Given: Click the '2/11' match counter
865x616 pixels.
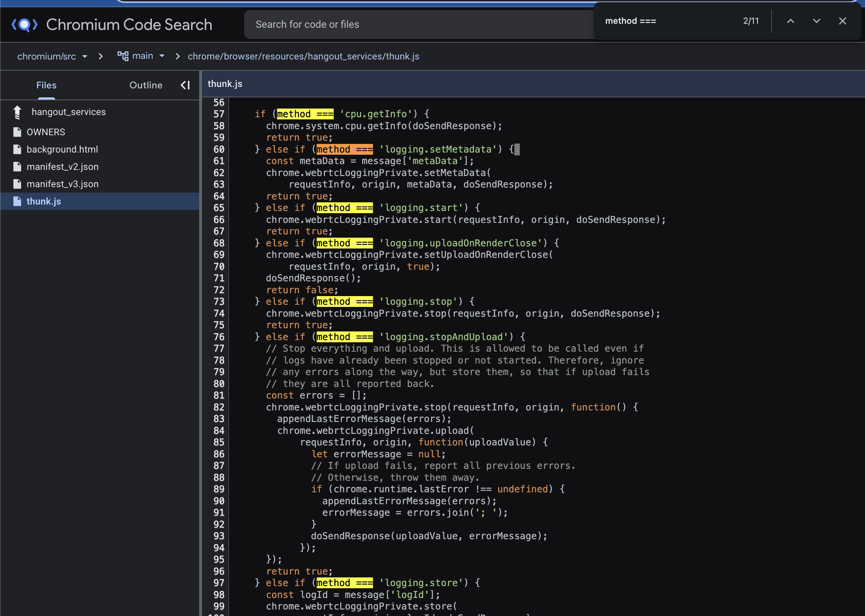Looking at the screenshot, I should [x=751, y=21].
